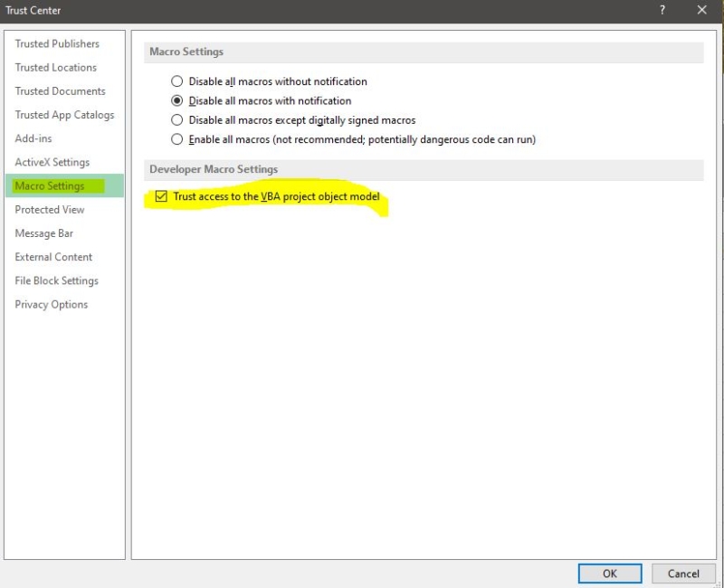Choose 'Disable all macros with notification'
This screenshot has height=588, width=724.
tap(176, 100)
